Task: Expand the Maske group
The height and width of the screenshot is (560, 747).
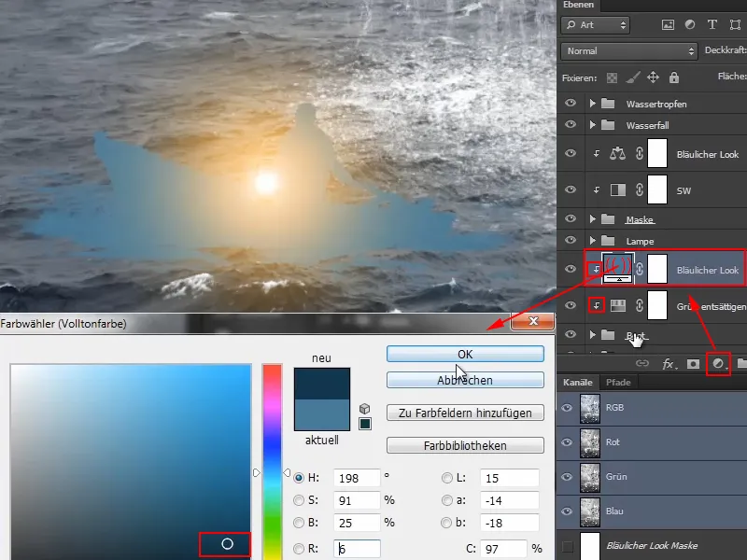Action: click(x=593, y=219)
